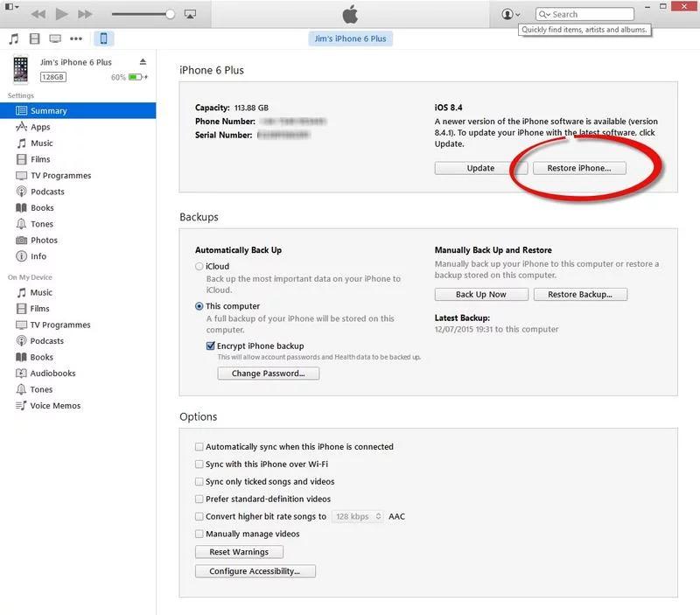Open the Films library icon in toolbar
The height and width of the screenshot is (615, 700).
point(34,38)
